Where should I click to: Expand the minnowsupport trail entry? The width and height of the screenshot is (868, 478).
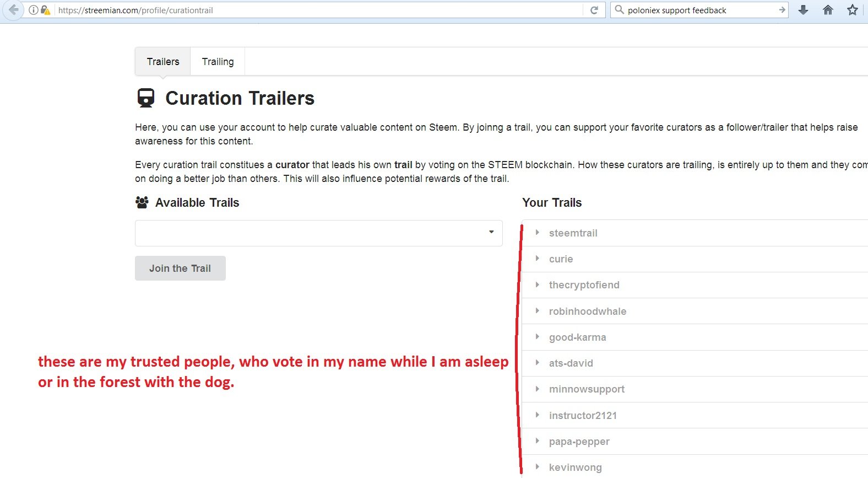point(695,389)
